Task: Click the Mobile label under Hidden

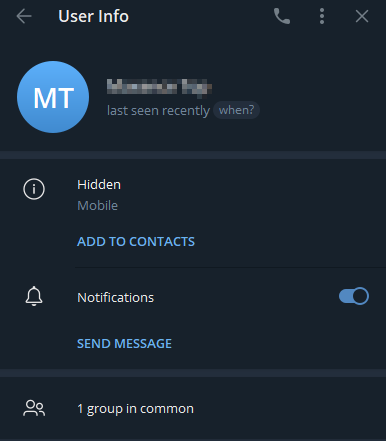Action: tap(98, 206)
